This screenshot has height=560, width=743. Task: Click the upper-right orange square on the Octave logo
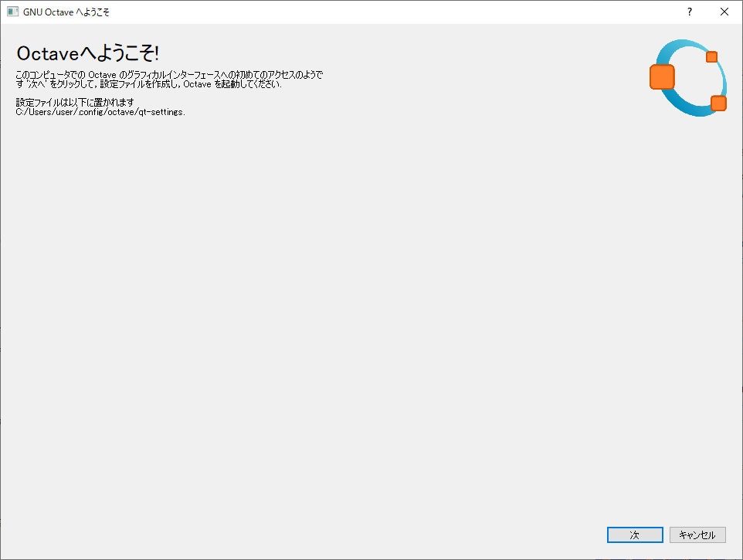tap(711, 57)
